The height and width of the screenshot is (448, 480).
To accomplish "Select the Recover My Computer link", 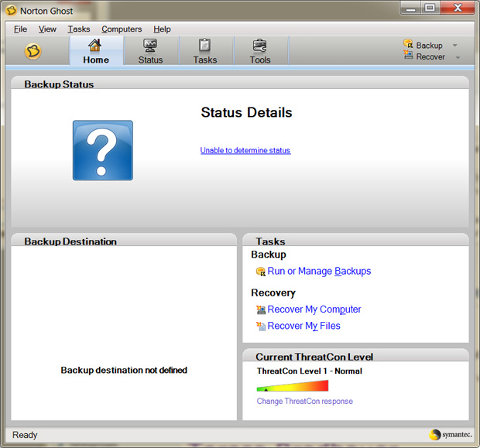I will click(x=314, y=309).
